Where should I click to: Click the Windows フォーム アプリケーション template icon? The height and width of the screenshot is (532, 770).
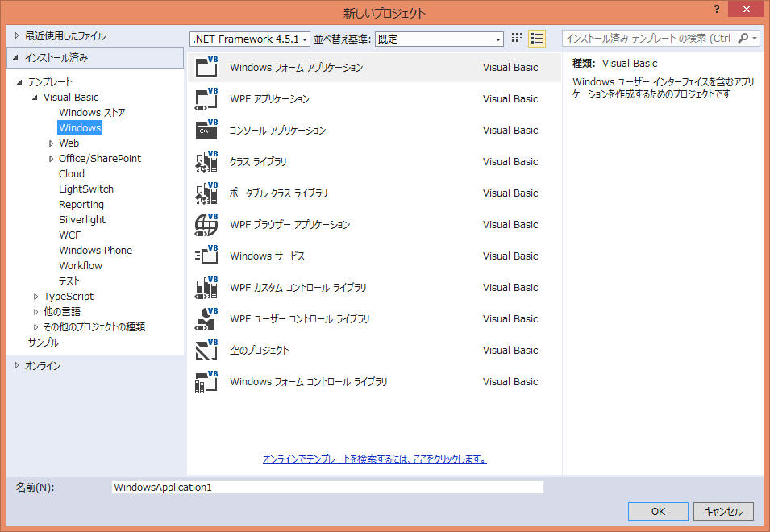tap(206, 67)
